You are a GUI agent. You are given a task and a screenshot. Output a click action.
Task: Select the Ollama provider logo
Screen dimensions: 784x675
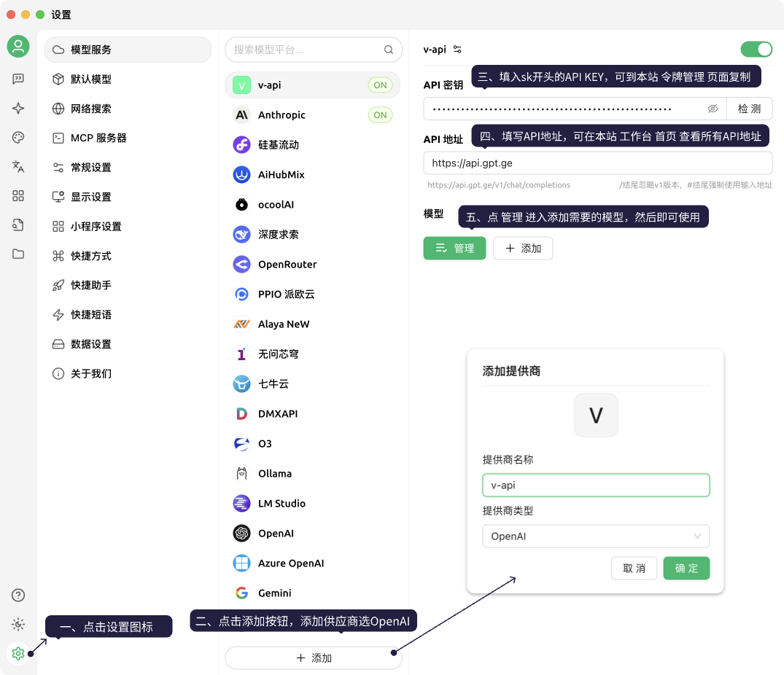(x=241, y=474)
